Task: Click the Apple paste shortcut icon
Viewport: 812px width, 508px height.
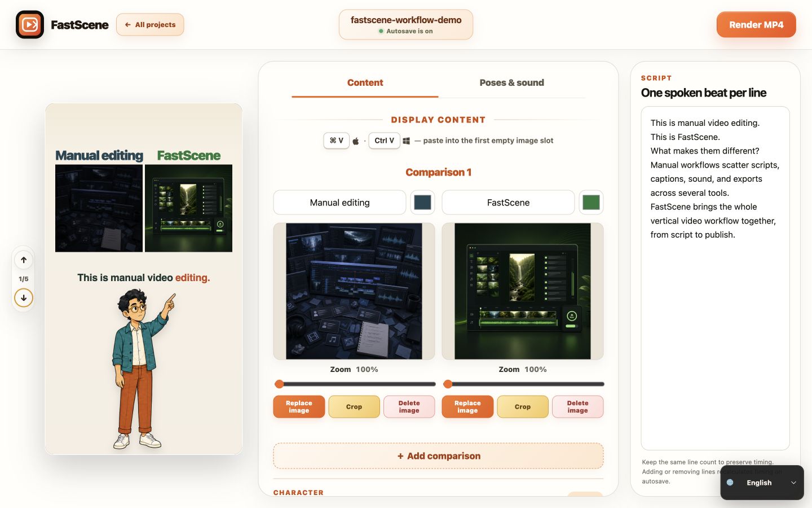Action: [356, 141]
